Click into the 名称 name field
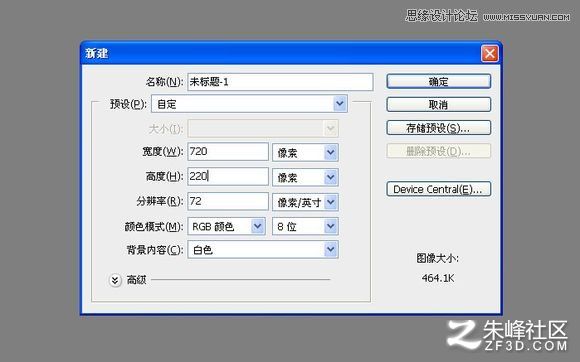The image size is (580, 362). click(x=280, y=82)
